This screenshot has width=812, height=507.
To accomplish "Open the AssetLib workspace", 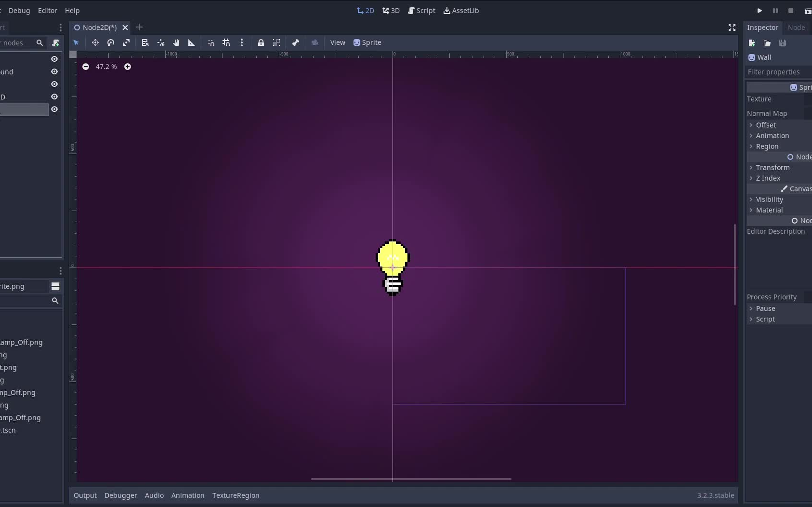I will tap(461, 10).
